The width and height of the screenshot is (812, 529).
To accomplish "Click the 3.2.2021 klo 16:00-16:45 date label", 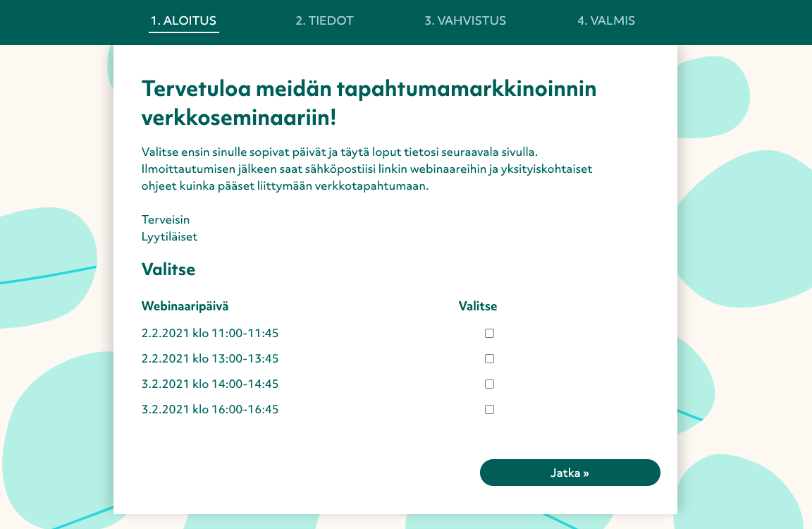I will pos(210,410).
